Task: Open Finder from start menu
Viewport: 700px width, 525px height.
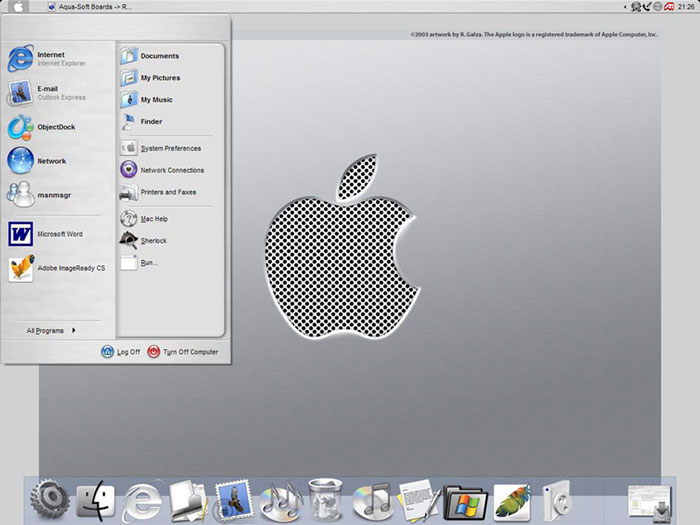Action: [x=142, y=121]
